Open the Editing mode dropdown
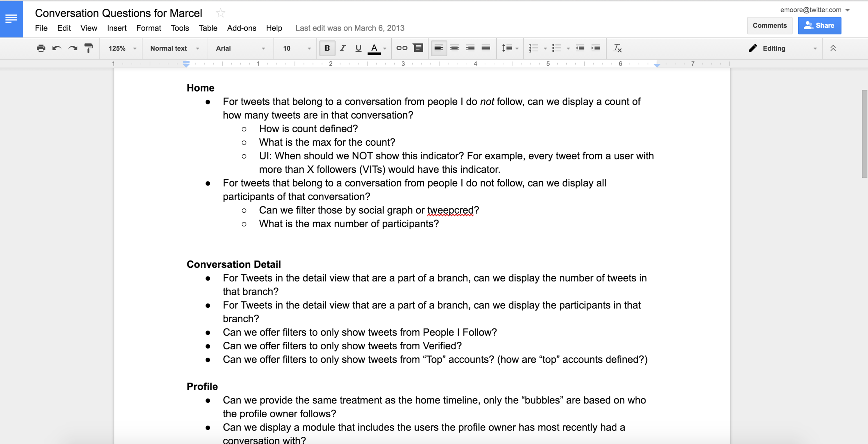 click(783, 48)
